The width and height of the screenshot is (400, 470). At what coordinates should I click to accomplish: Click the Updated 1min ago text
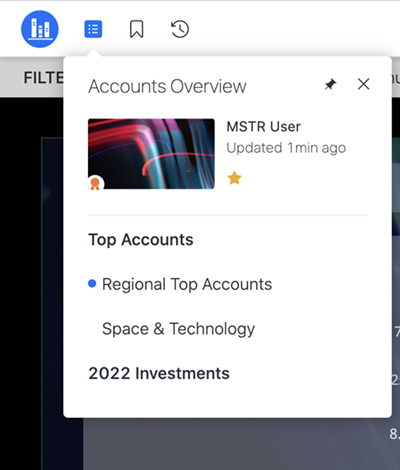point(286,148)
